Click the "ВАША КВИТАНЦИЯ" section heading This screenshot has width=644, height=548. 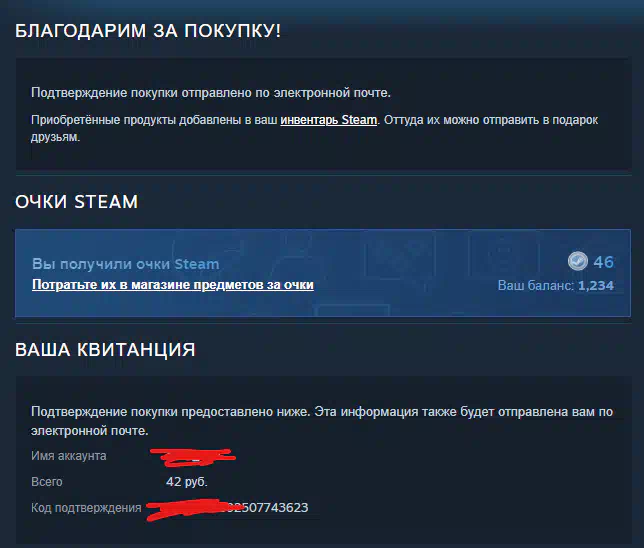[x=105, y=350]
